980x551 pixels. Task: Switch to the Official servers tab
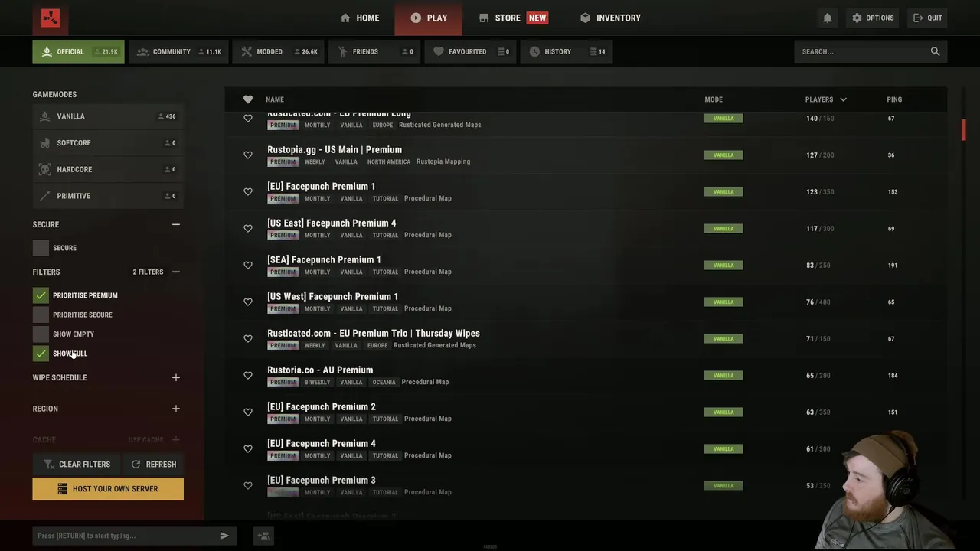[78, 51]
